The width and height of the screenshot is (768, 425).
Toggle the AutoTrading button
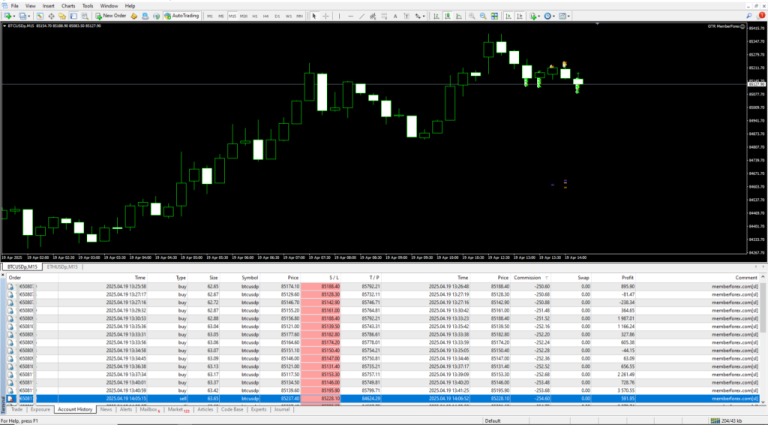pos(180,16)
